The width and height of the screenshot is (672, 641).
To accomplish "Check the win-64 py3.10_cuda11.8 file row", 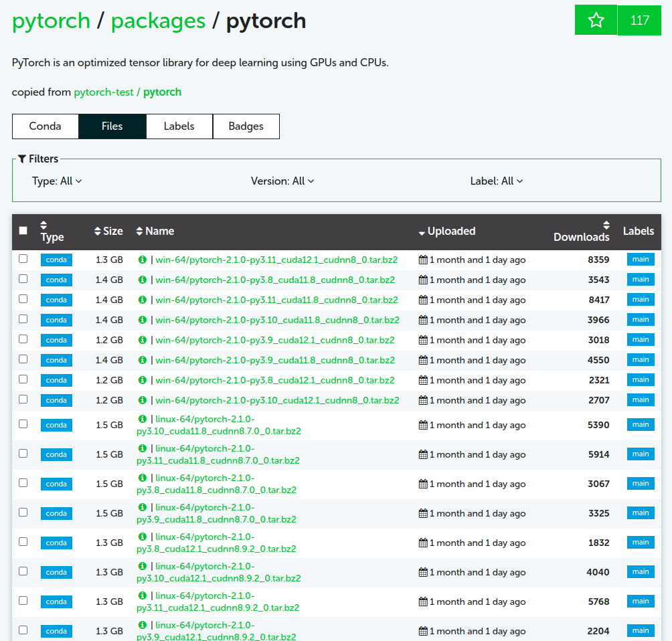I will pos(23,319).
